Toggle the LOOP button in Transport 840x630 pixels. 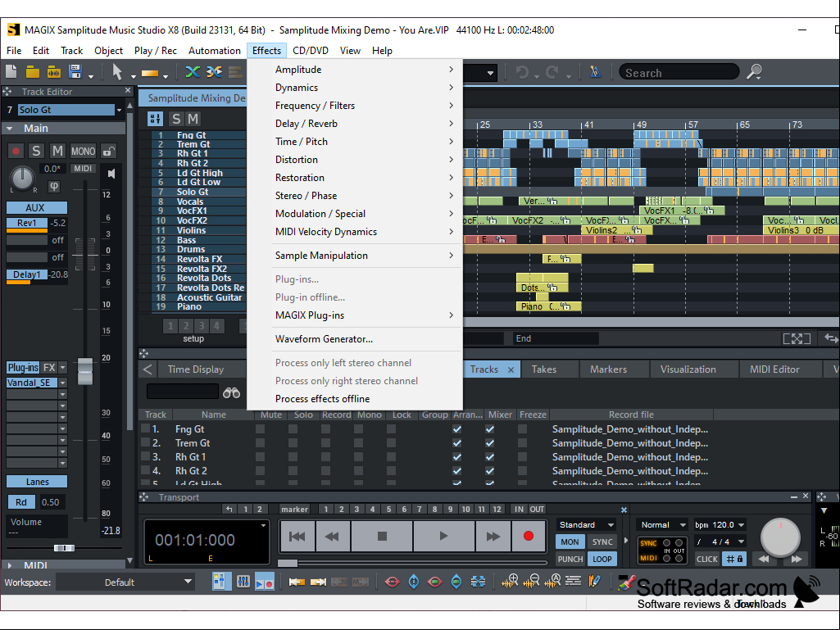602,559
